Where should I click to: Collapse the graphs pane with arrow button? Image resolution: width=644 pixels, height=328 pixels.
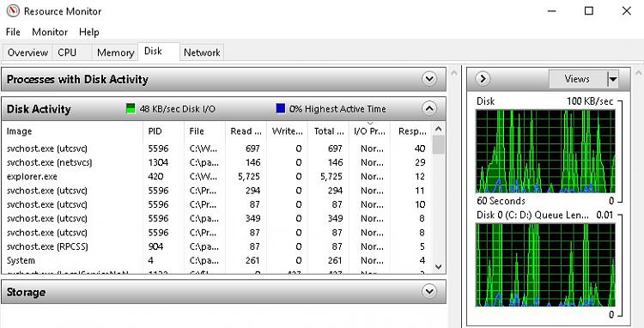483,78
